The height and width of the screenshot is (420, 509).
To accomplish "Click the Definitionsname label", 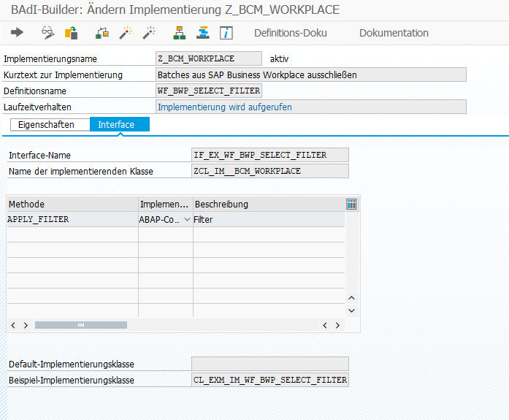I will [x=35, y=91].
